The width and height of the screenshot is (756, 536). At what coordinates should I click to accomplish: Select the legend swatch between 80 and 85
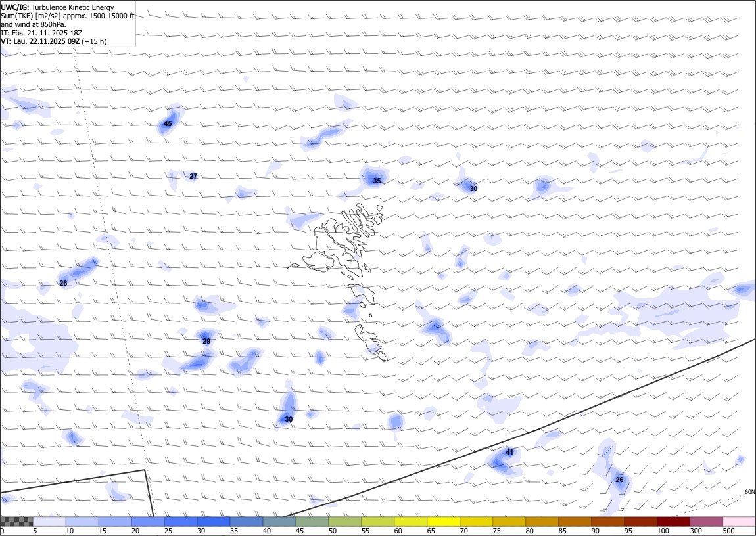(542, 522)
